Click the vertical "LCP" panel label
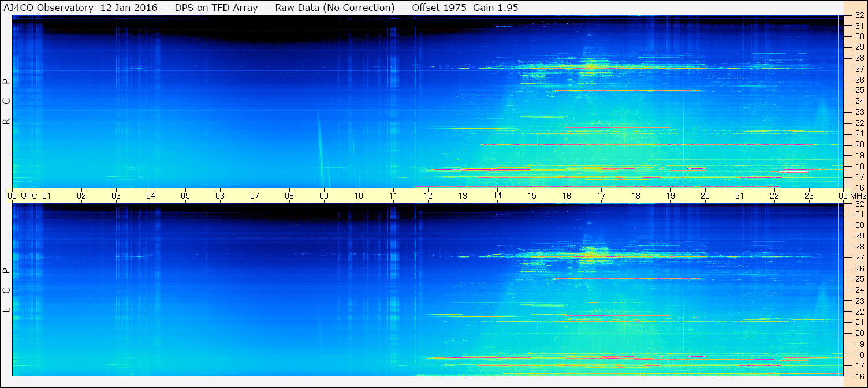 (6, 290)
